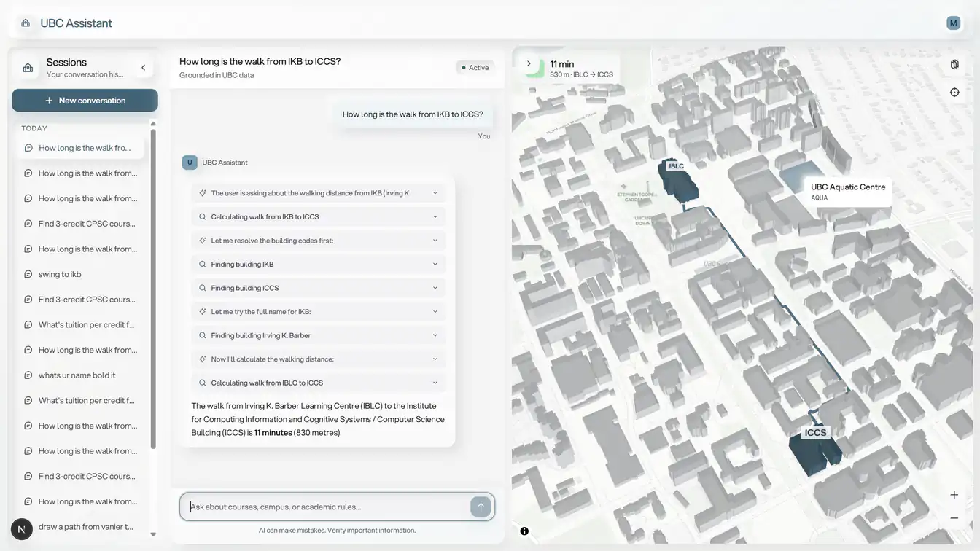
Task: Click the TODAY section label
Action: point(34,128)
